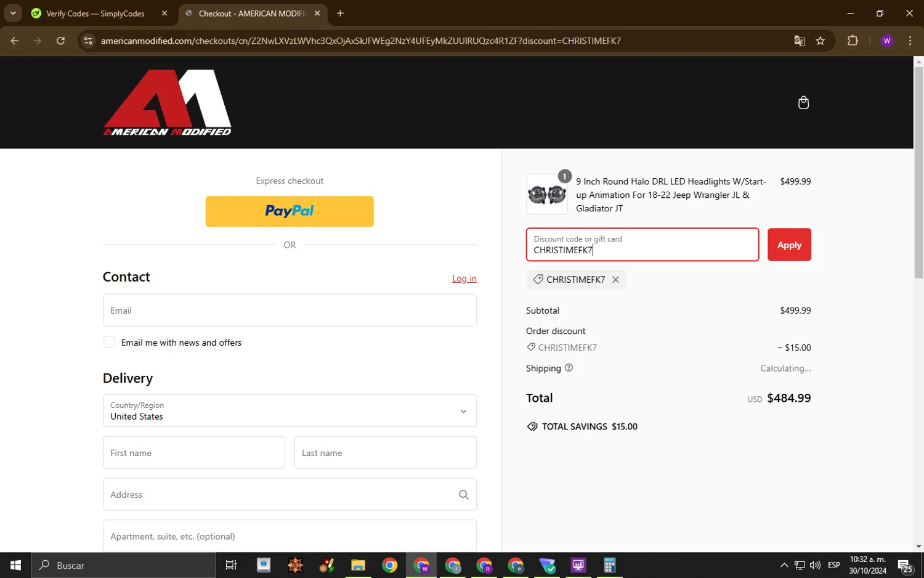924x578 pixels.
Task: Click the Total amount $484.99
Action: point(788,398)
